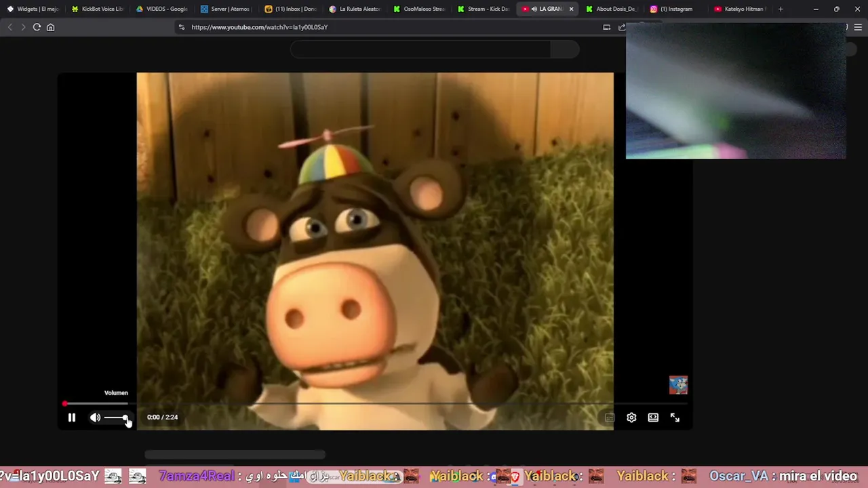
Task: Click the share icon in the address bar
Action: pyautogui.click(x=621, y=27)
